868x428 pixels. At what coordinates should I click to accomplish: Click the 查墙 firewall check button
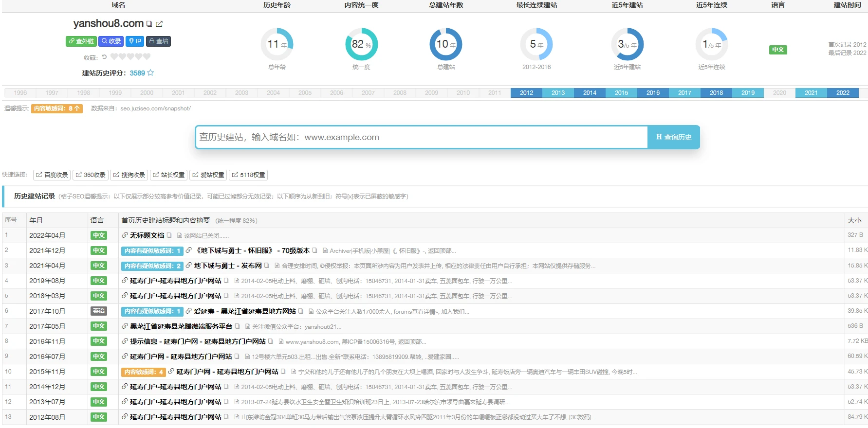159,41
